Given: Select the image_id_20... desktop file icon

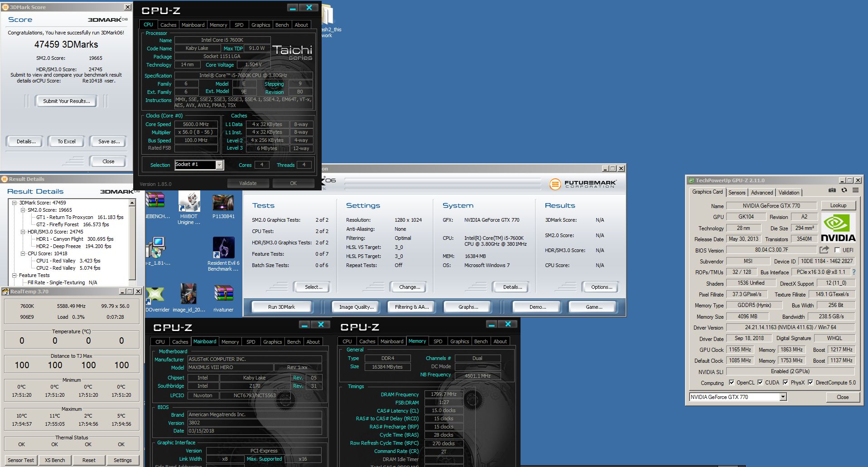Looking at the screenshot, I should tap(188, 293).
